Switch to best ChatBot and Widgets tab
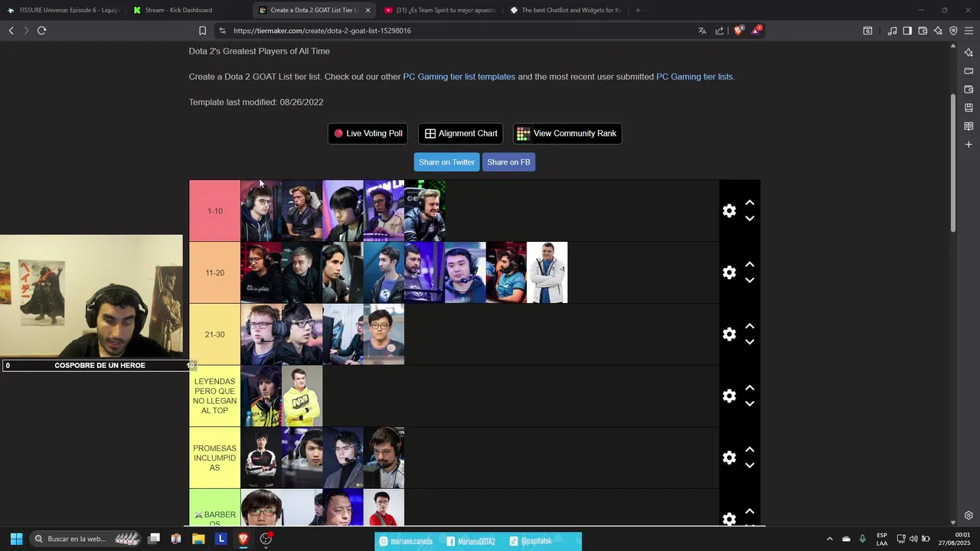The image size is (980, 551). (565, 10)
